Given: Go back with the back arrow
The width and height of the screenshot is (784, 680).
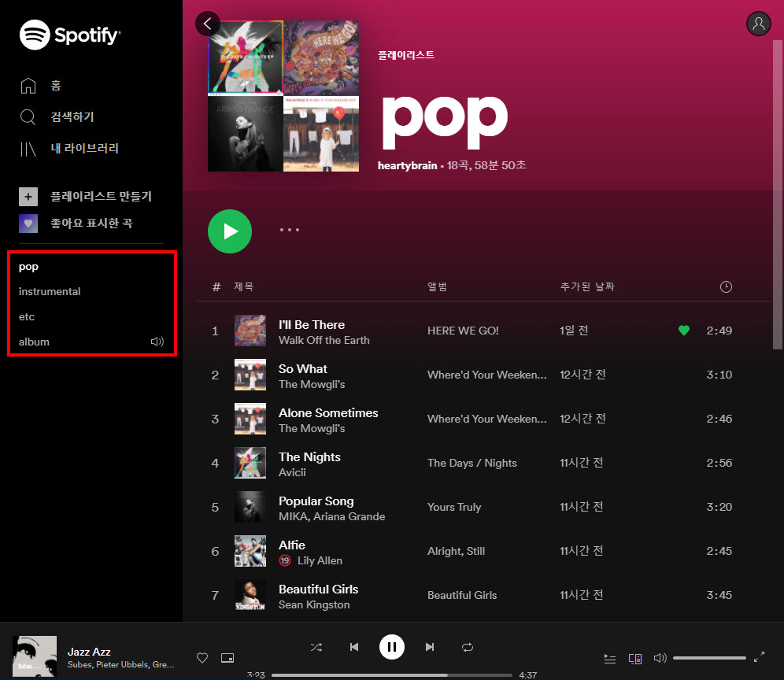Looking at the screenshot, I should [208, 24].
